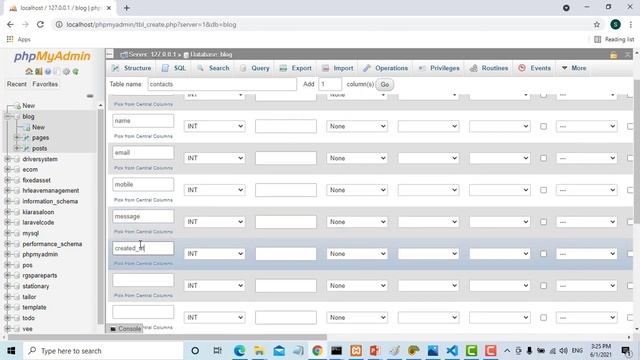The image size is (640, 360).
Task: Go back with browser arrow
Action: [10, 24]
